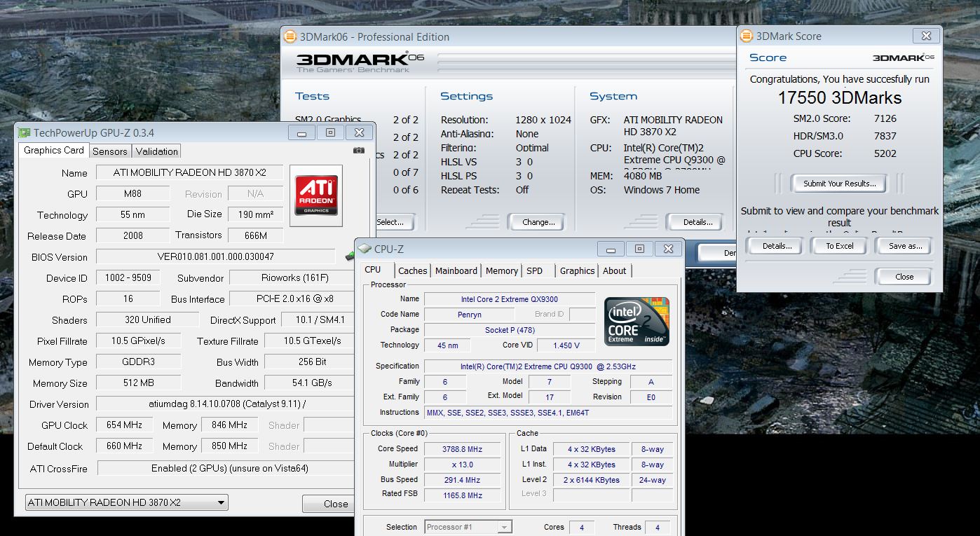This screenshot has height=536, width=980.
Task: Click the 3DMark06 title bar orange icon
Action: coord(290,36)
